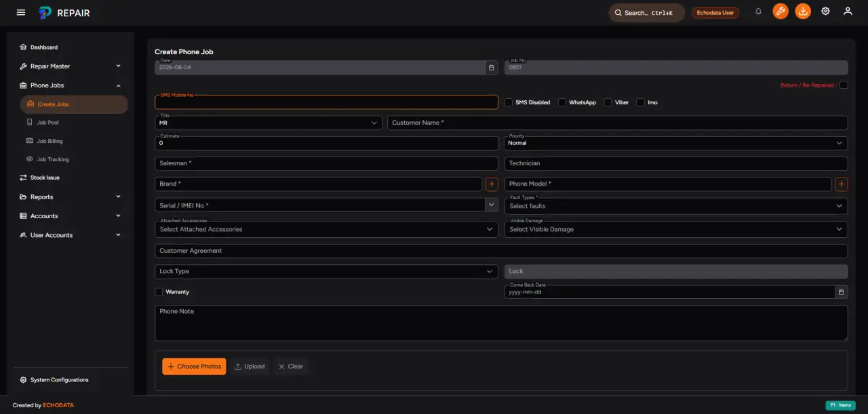Click the Job Tracking eye icon
Image resolution: width=868 pixels, height=414 pixels.
tap(30, 159)
